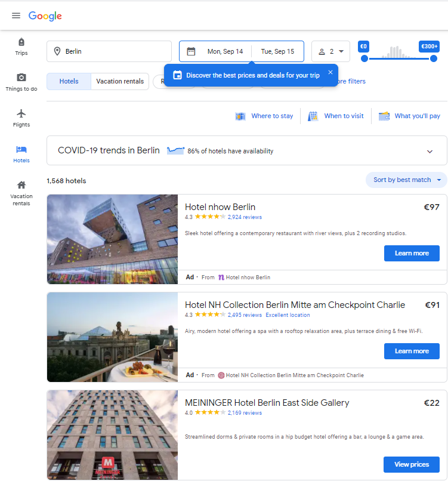
Task: Open Vacation rentals in the sidebar
Action: click(21, 192)
